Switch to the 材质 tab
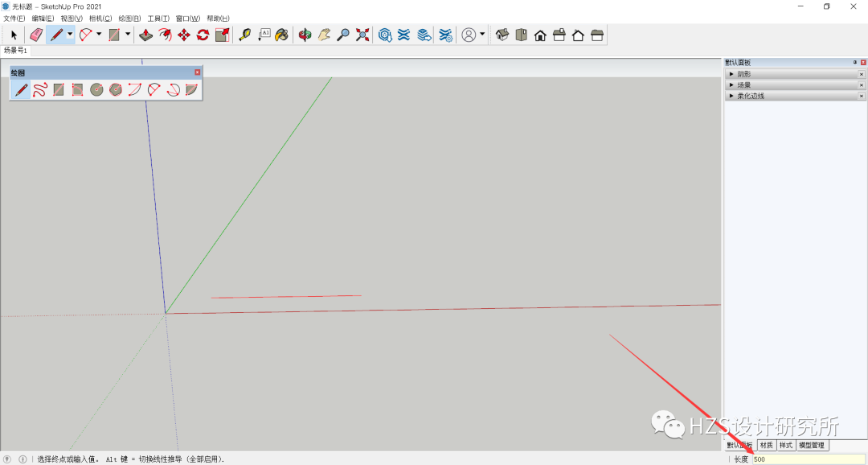The width and height of the screenshot is (868, 465). [x=765, y=445]
